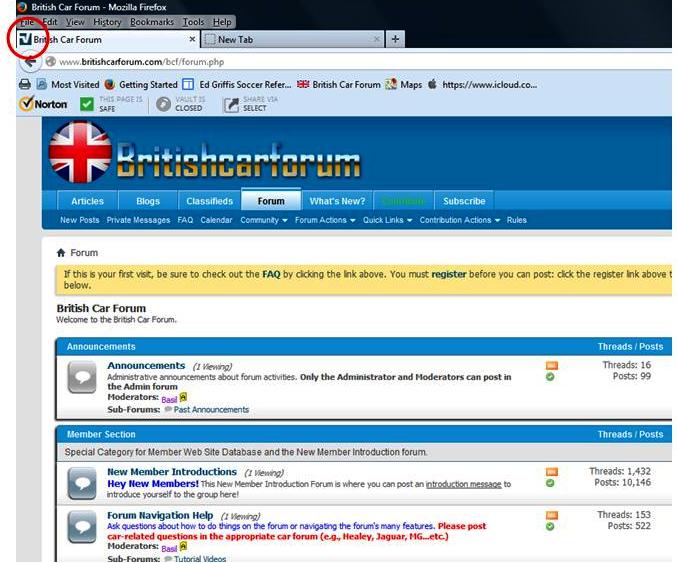The width and height of the screenshot is (677, 563).
Task: Click the Norton Share Via icon
Action: tap(231, 104)
